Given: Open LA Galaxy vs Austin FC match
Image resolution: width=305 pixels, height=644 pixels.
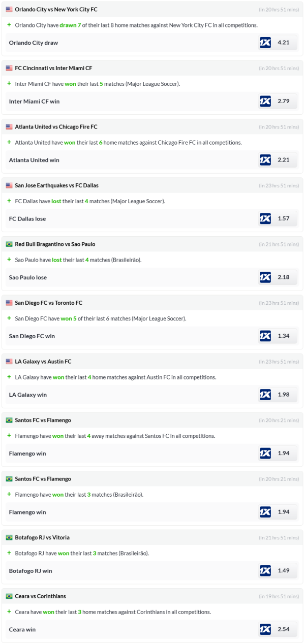Looking at the screenshot, I should [x=43, y=362].
